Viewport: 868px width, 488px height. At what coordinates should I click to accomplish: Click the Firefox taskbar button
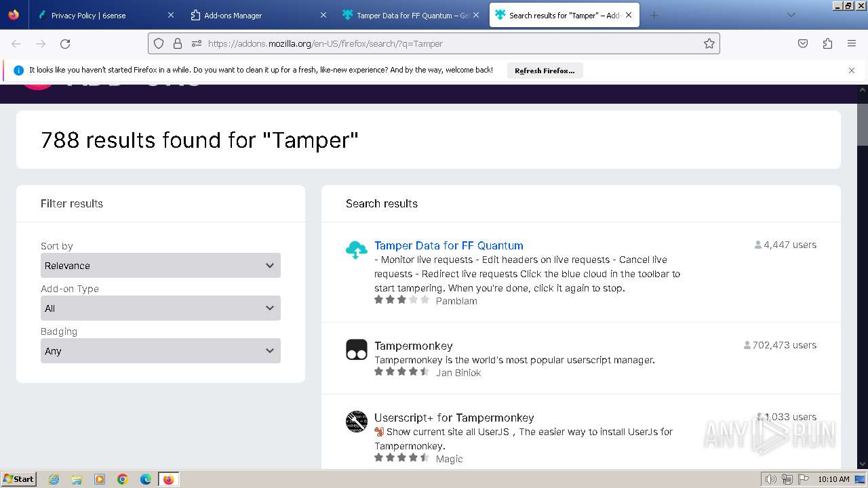pos(168,479)
